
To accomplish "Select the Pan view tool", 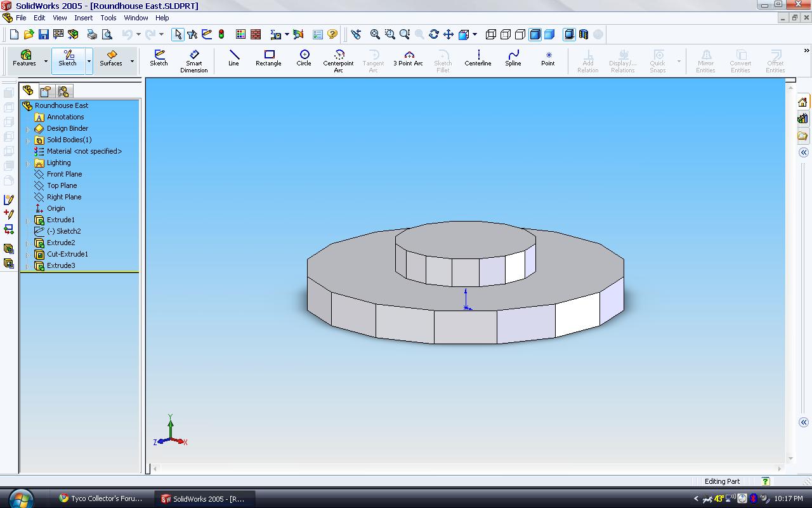I will click(449, 34).
